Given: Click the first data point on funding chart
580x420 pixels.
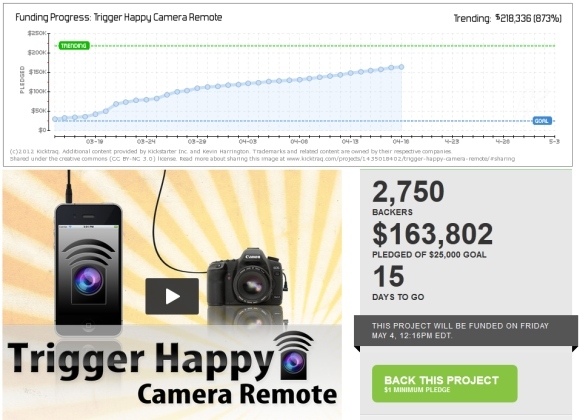Looking at the screenshot, I should (55, 119).
